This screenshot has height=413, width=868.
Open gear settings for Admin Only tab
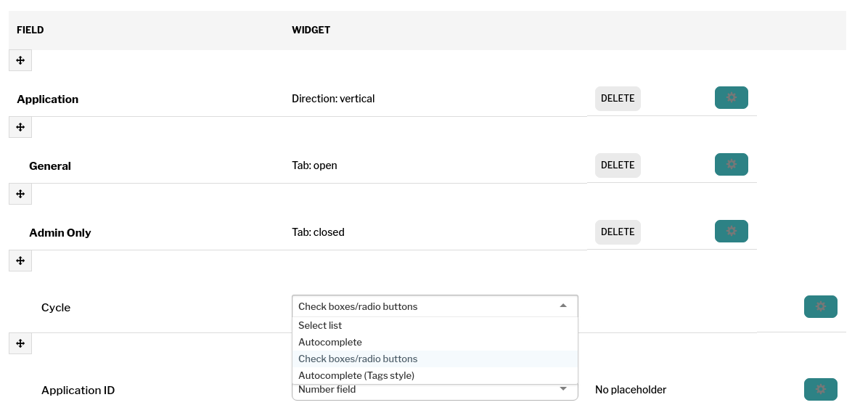pyautogui.click(x=732, y=231)
